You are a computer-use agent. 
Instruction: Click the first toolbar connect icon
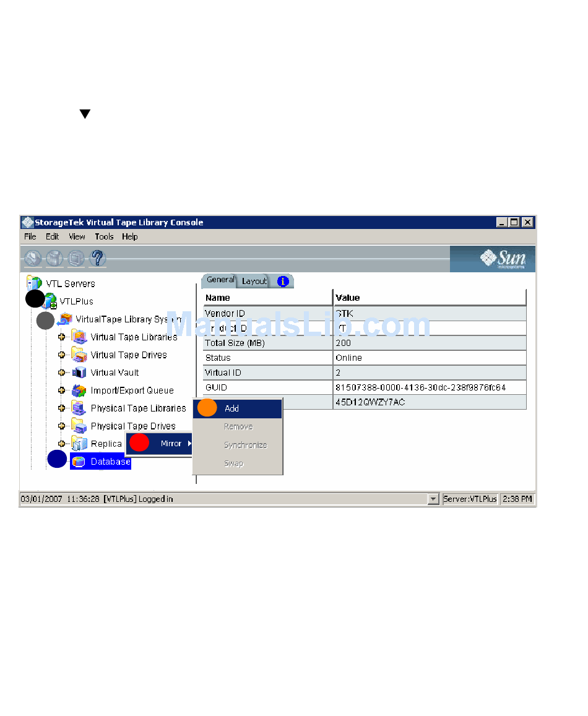point(33,259)
